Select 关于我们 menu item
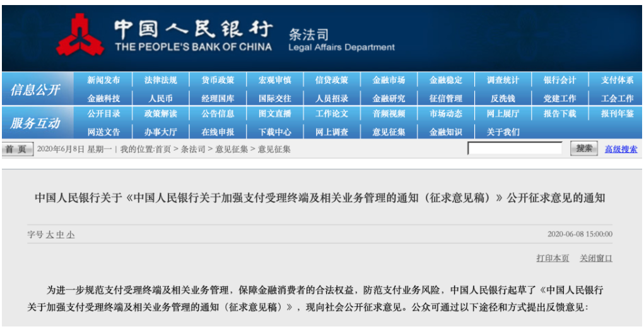 coord(503,132)
